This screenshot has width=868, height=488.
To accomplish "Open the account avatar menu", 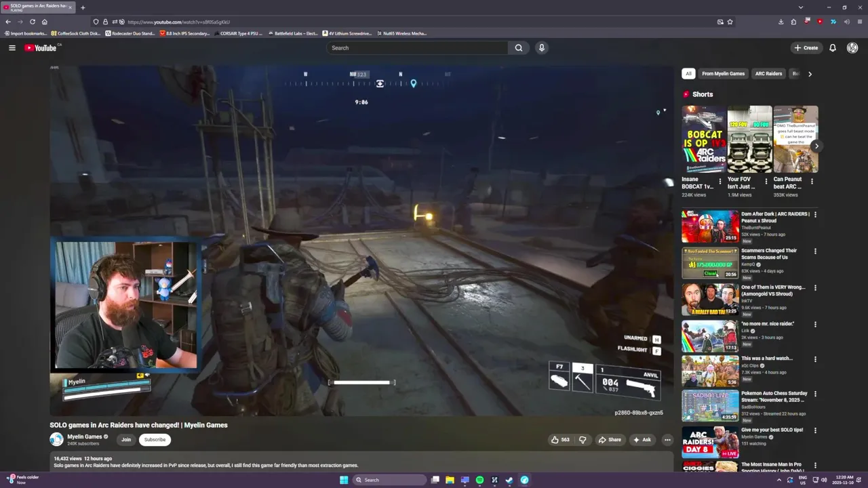I will tap(852, 47).
